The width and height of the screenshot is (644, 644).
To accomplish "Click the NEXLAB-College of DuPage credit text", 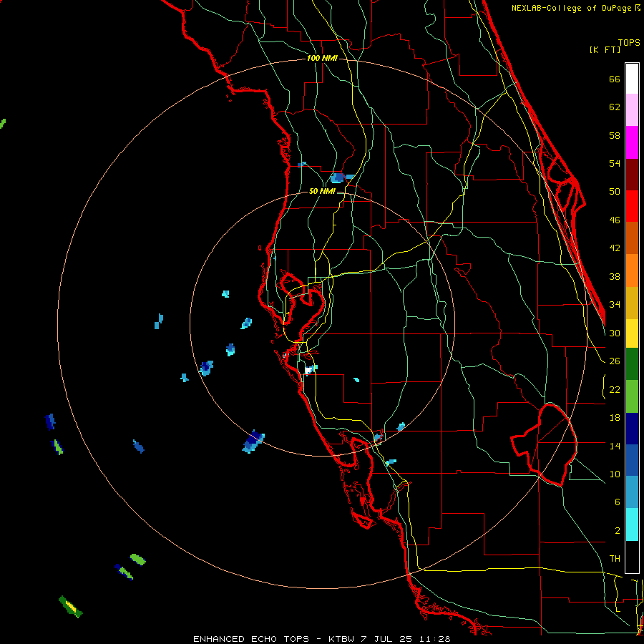I will [x=576, y=8].
